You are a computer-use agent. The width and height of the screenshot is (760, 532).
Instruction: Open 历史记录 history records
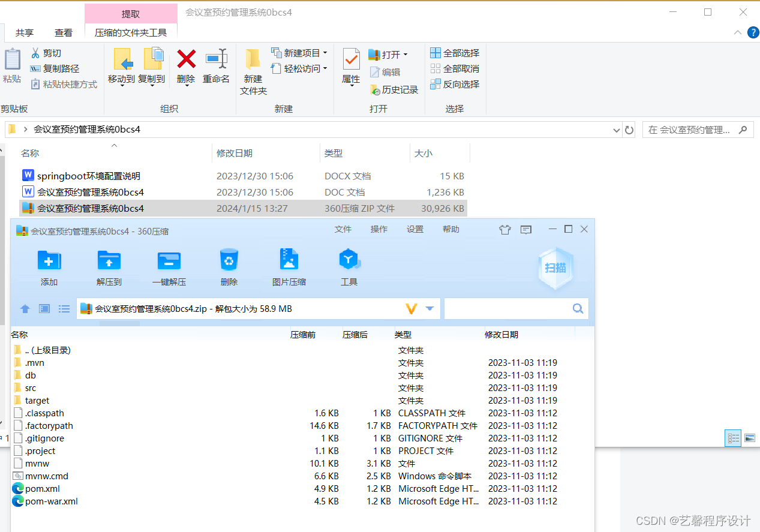pyautogui.click(x=393, y=89)
